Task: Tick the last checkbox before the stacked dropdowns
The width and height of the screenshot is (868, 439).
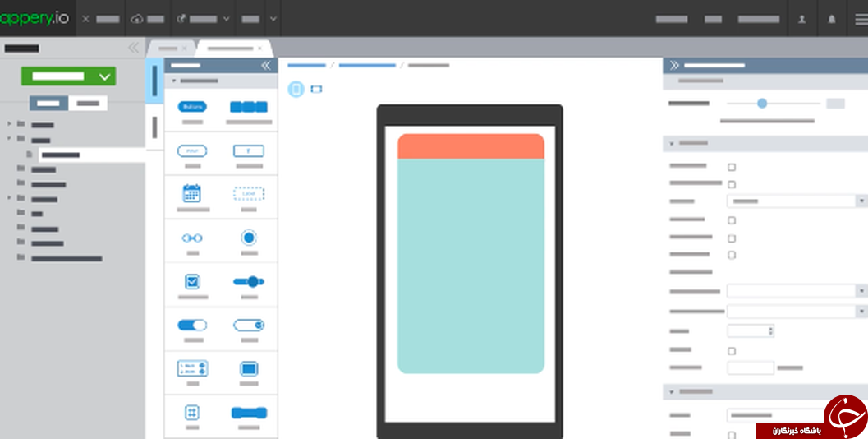Action: (731, 255)
